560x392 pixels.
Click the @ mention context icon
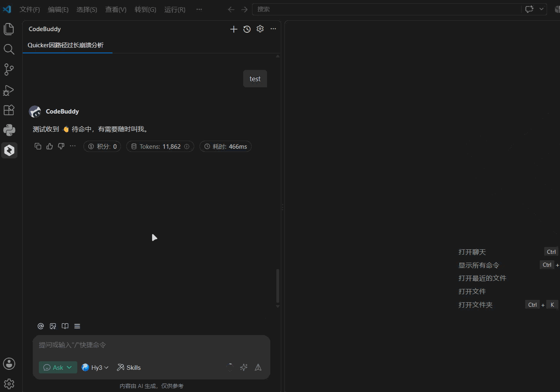(40, 326)
